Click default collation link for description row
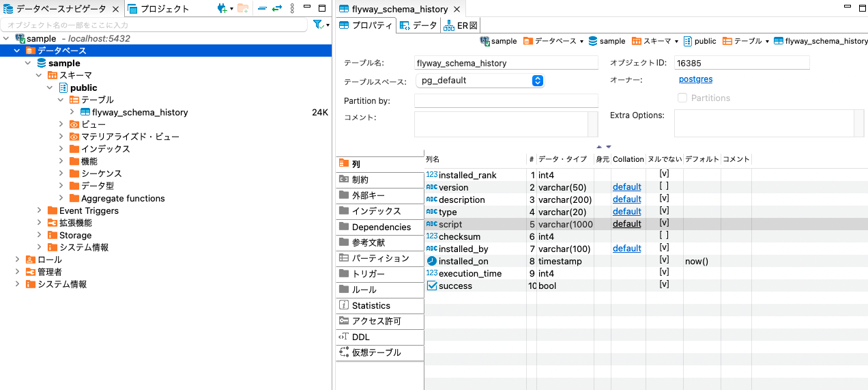 pos(626,199)
